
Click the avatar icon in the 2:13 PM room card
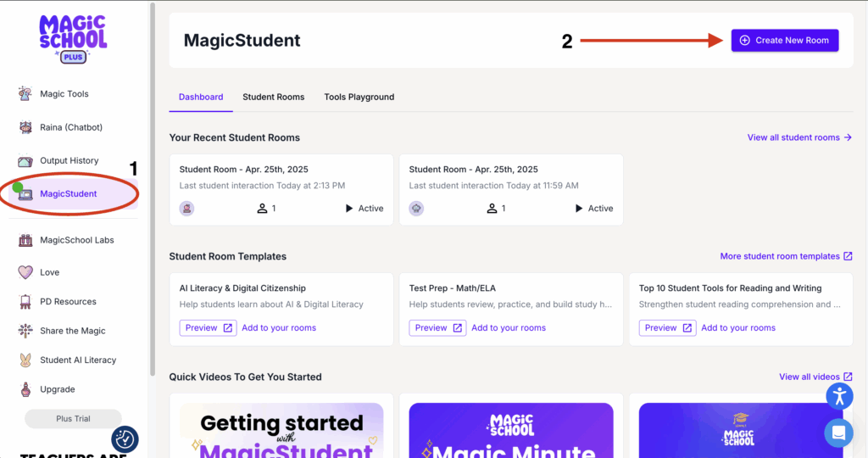point(186,209)
